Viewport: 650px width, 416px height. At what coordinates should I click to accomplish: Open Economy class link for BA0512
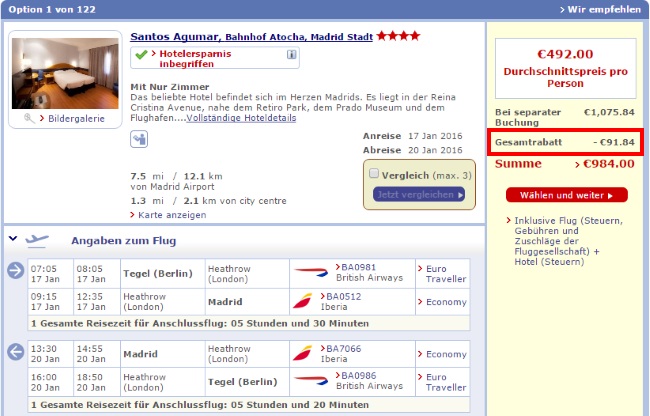click(446, 302)
